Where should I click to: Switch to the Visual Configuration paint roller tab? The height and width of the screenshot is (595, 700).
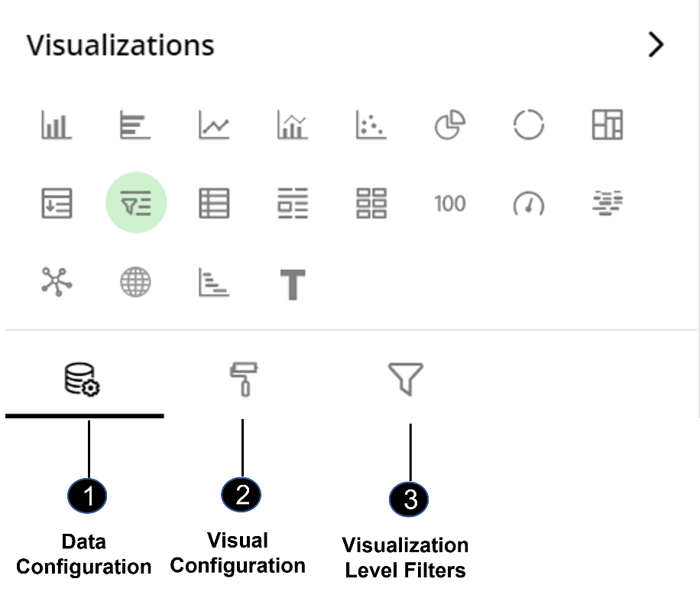(x=244, y=379)
